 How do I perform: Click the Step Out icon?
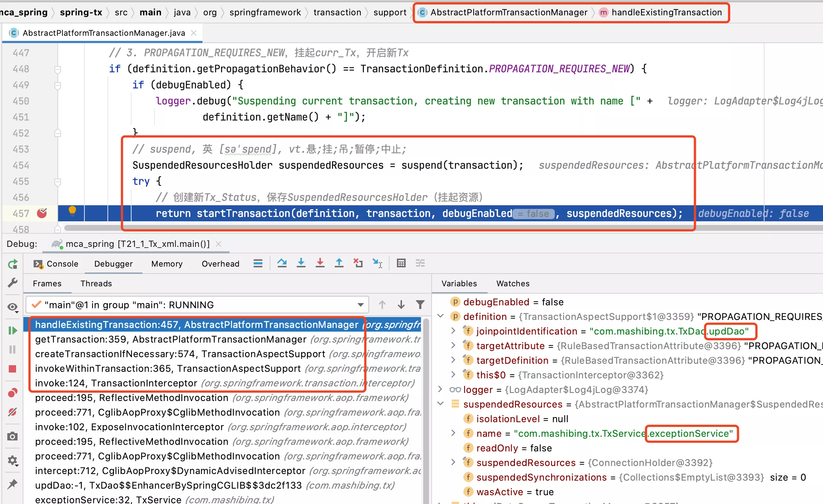coord(339,263)
